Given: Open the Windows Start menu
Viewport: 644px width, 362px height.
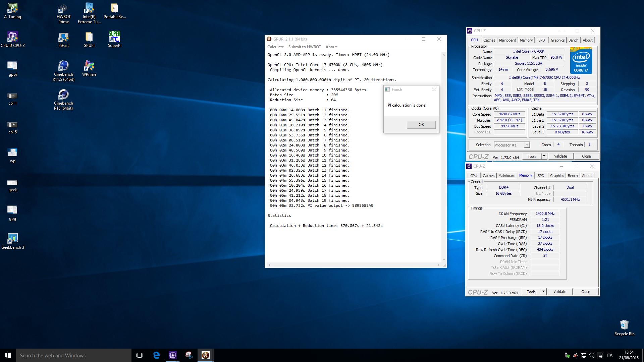Looking at the screenshot, I should (x=8, y=355).
